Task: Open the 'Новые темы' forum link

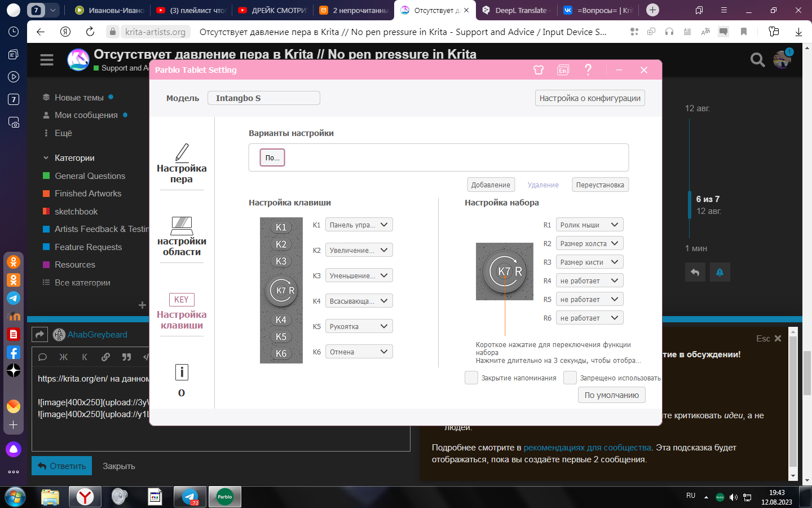Action: (79, 97)
